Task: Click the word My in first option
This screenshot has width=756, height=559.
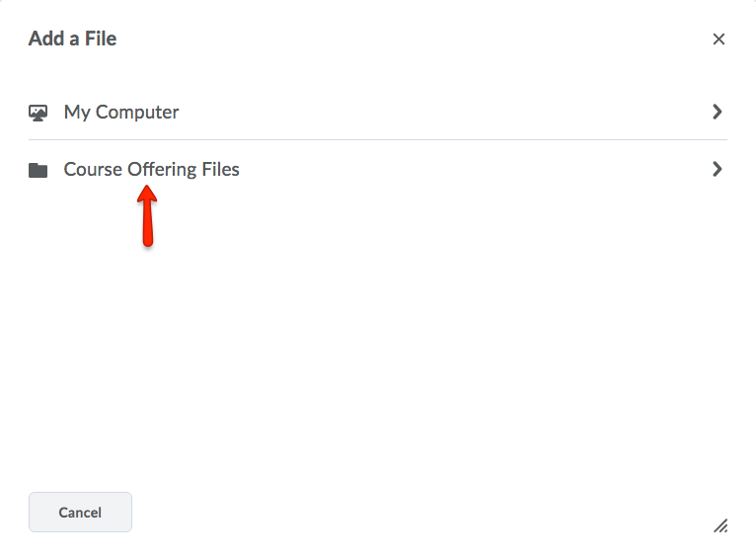Action: (77, 113)
